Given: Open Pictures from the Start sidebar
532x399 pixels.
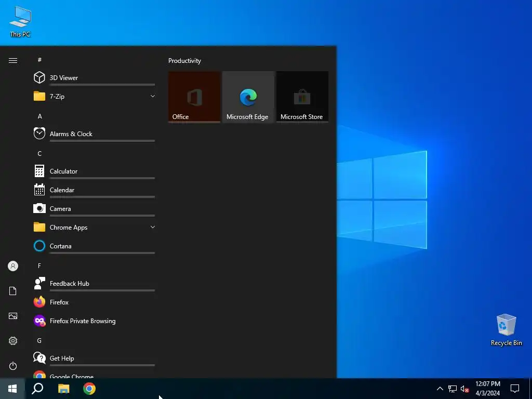Looking at the screenshot, I should (13, 316).
